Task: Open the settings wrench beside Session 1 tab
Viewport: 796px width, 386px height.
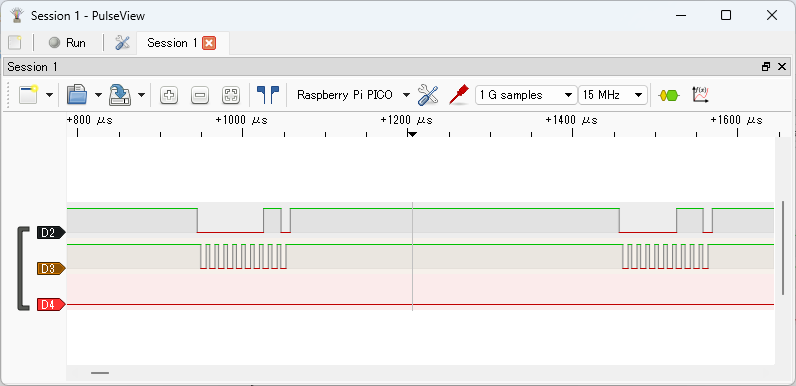Action: click(x=122, y=43)
